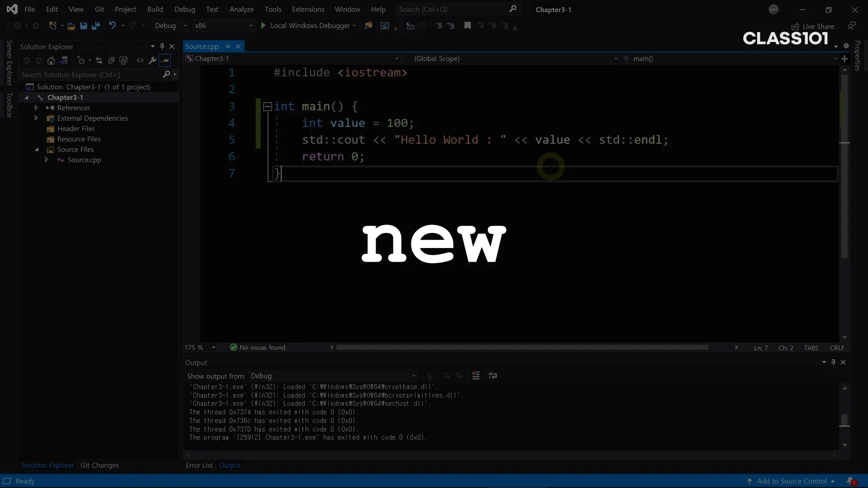The width and height of the screenshot is (868, 488).
Task: Click the Open File folder icon
Action: [71, 26]
